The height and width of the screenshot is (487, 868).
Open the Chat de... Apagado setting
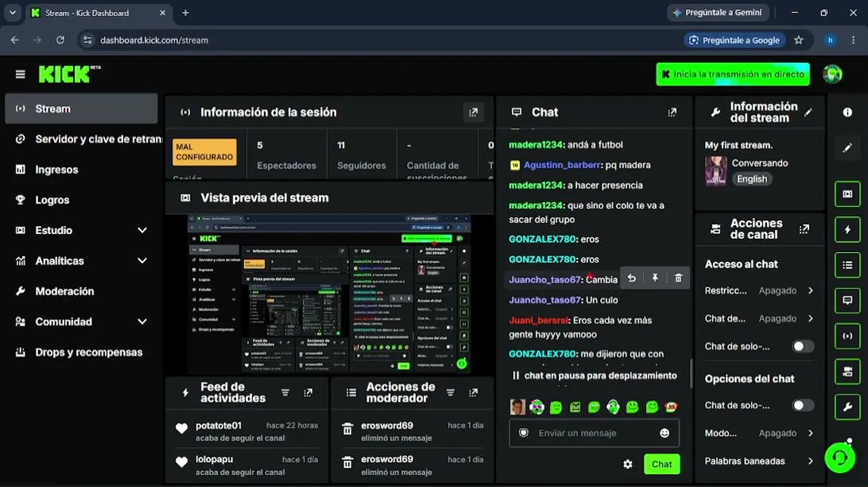759,319
